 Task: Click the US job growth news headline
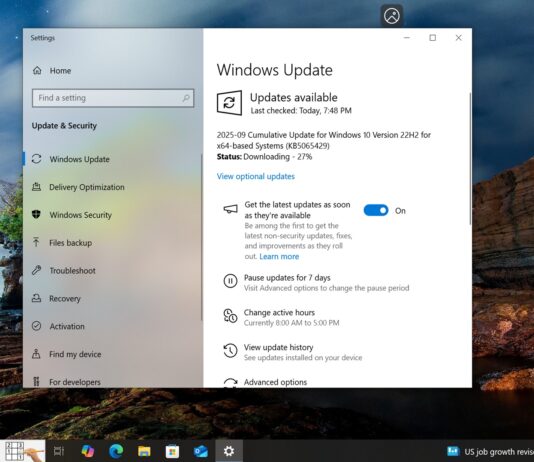pos(499,452)
